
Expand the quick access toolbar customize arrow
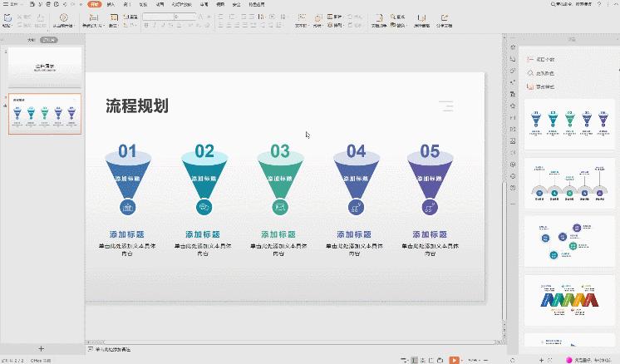point(81,4)
